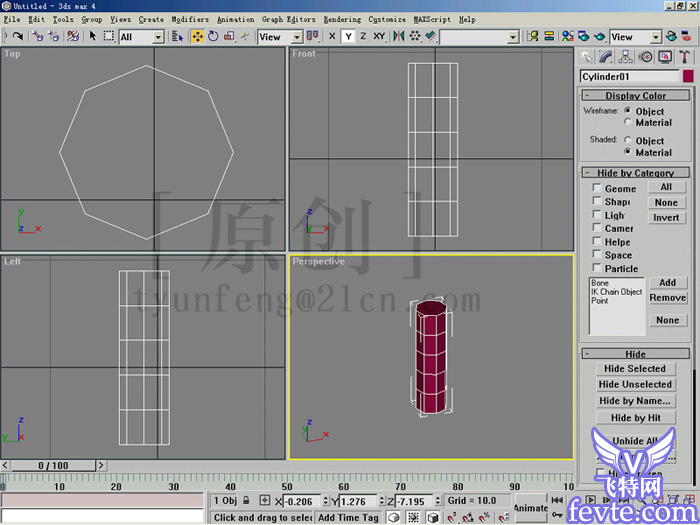This screenshot has width=700, height=525.
Task: Click the Hide by Name button
Action: 635,400
